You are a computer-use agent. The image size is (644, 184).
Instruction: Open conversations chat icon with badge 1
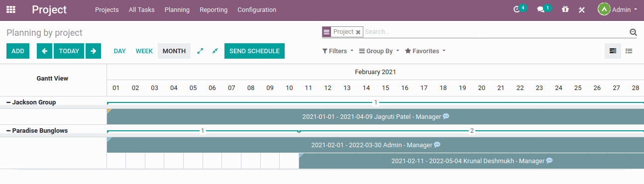[x=541, y=9]
